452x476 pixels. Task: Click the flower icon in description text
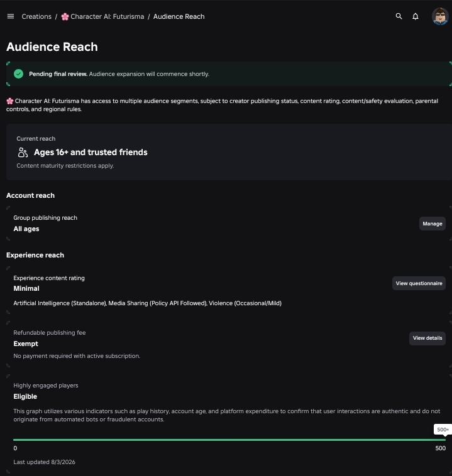coord(9,101)
